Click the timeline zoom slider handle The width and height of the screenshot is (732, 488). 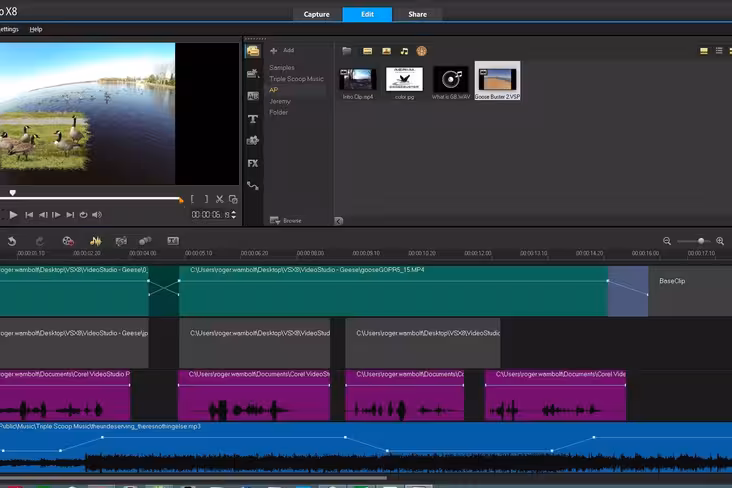[701, 241]
